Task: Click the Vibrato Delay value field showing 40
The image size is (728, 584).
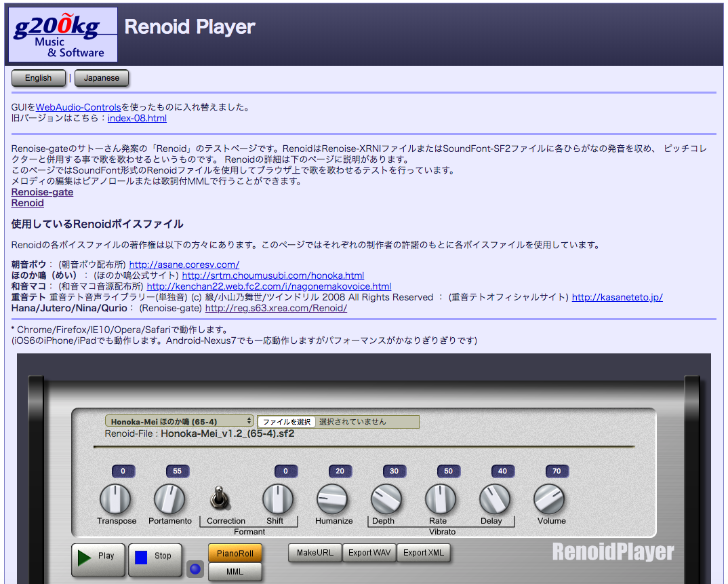Action: 503,471
